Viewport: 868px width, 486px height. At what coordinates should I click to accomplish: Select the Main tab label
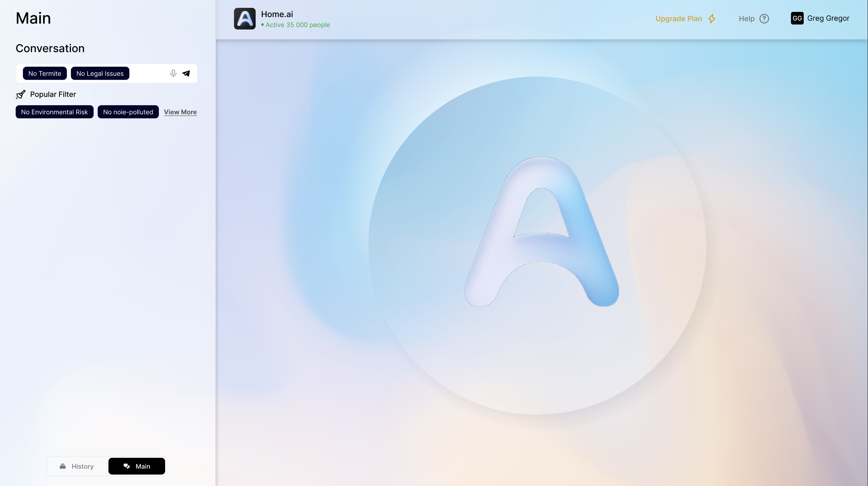click(143, 466)
